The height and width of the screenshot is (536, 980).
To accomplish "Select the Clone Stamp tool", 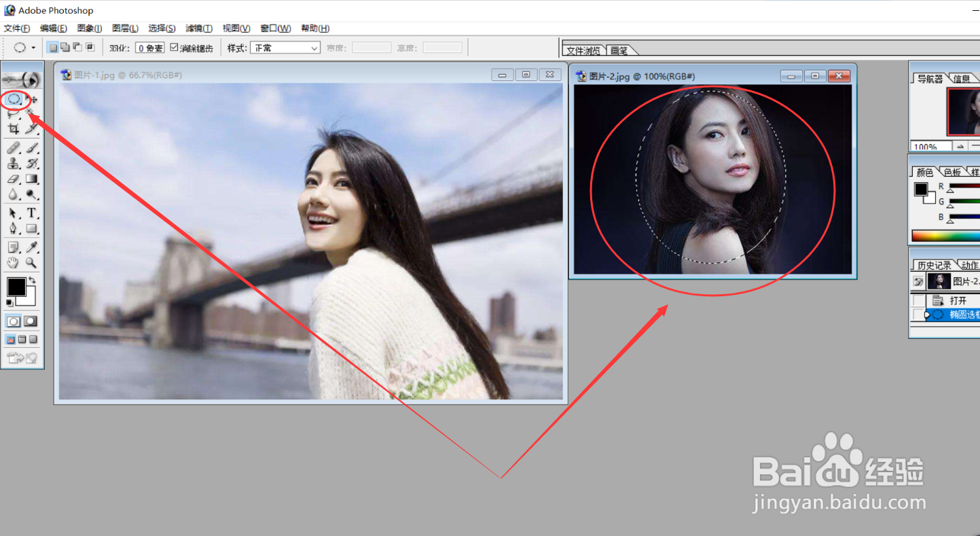I will pos(14,163).
